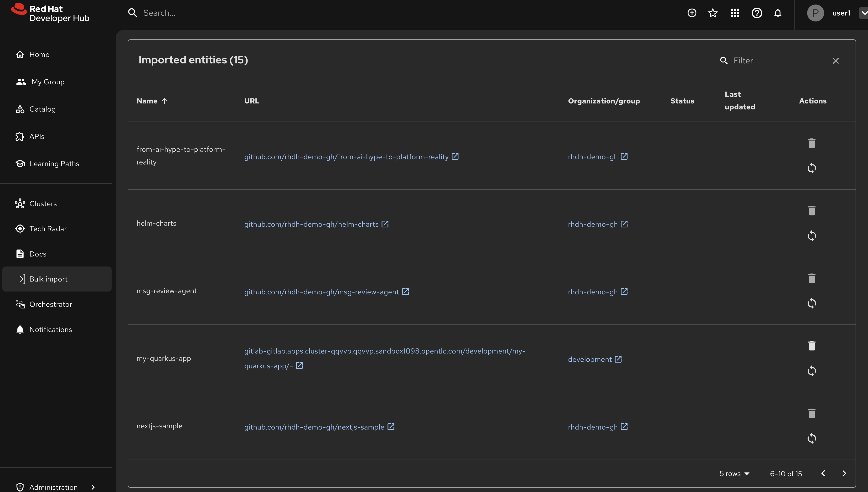This screenshot has height=492, width=868.
Task: Open the 5 rows dropdown
Action: (x=734, y=473)
